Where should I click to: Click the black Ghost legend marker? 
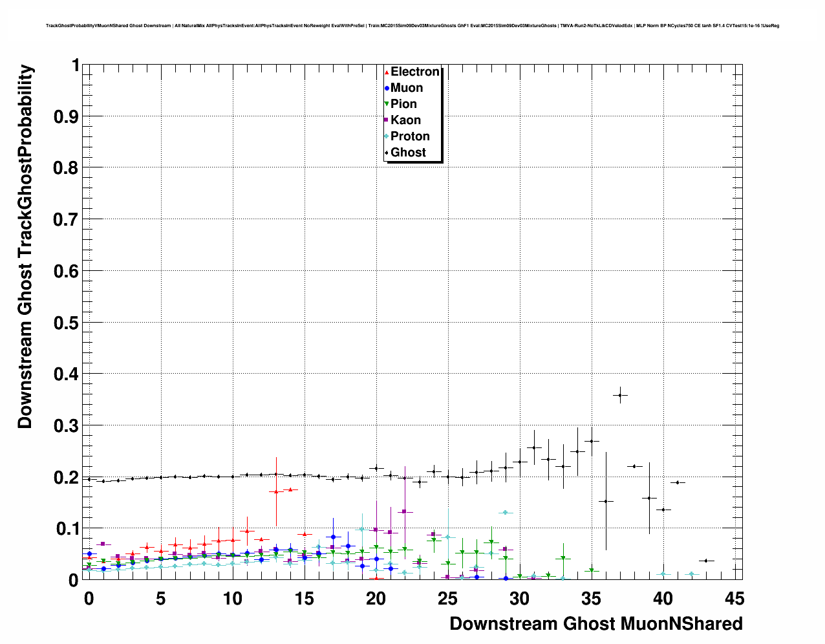pyautogui.click(x=387, y=153)
